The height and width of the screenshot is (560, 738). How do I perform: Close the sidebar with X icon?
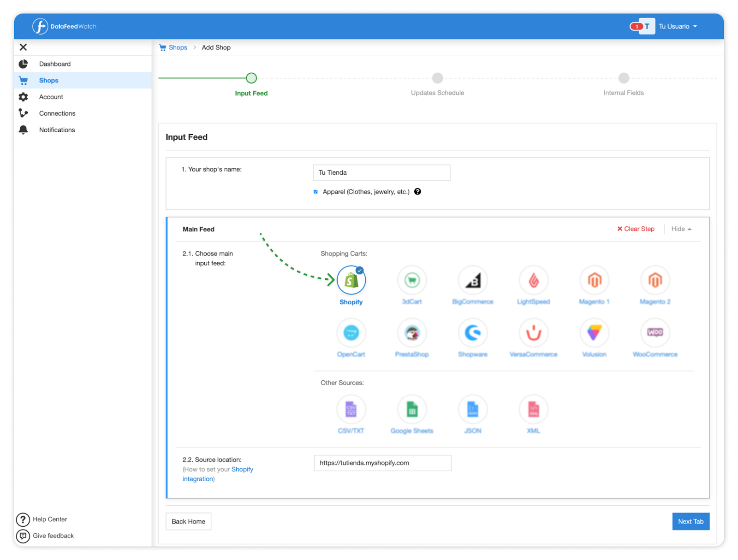pyautogui.click(x=23, y=47)
